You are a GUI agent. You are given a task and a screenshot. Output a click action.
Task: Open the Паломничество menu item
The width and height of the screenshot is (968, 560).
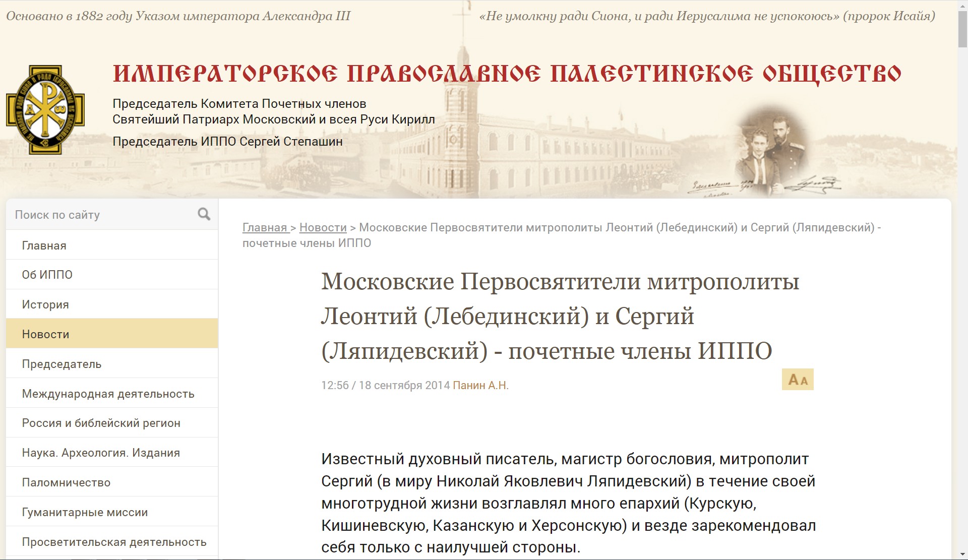point(112,482)
